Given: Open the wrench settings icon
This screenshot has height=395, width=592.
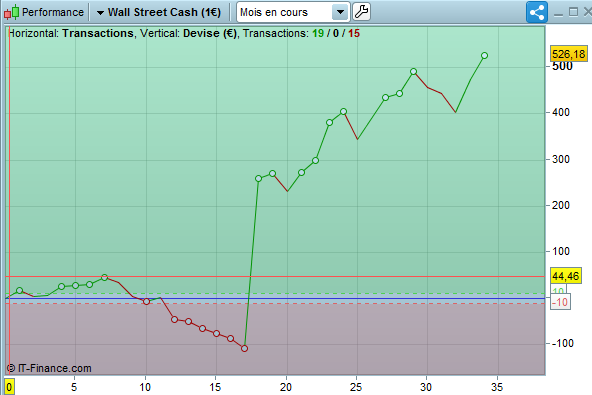Looking at the screenshot, I should click(361, 12).
